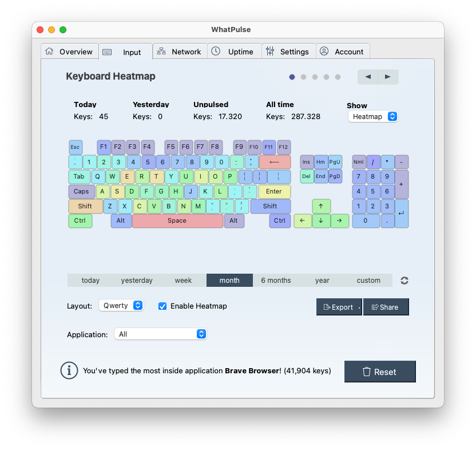Click the Space key on the heatmap
Image resolution: width=476 pixels, height=450 pixels.
pyautogui.click(x=177, y=220)
